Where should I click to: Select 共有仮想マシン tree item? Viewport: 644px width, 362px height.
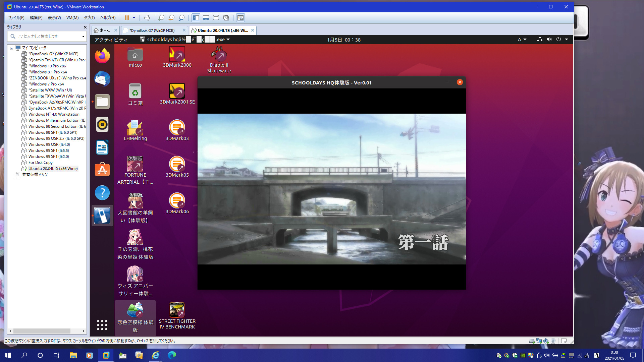[35, 175]
